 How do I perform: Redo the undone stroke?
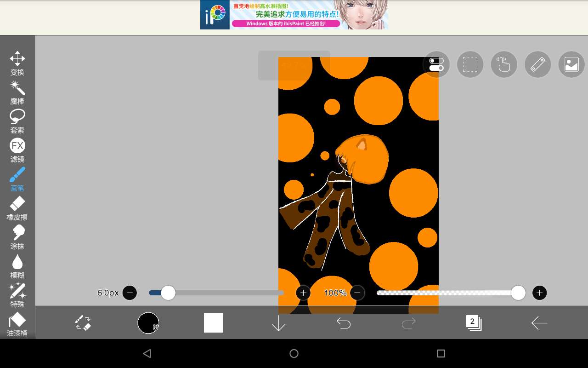408,323
